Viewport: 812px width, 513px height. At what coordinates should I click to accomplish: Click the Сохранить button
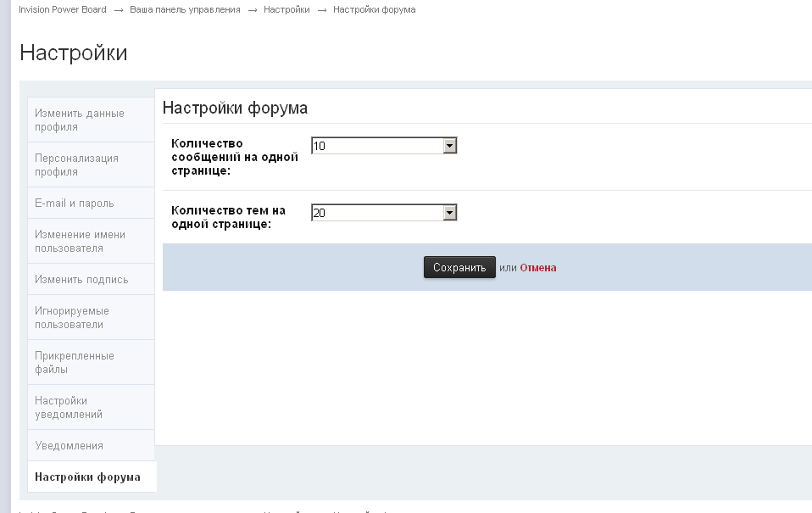459,267
